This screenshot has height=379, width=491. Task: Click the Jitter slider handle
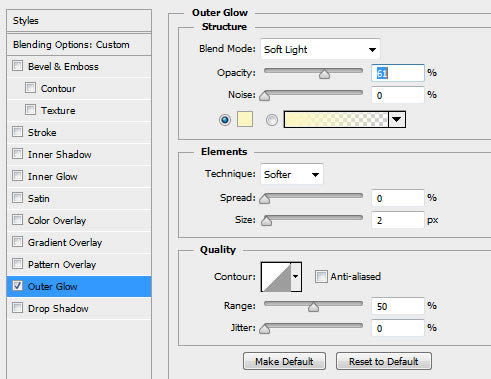coord(265,329)
